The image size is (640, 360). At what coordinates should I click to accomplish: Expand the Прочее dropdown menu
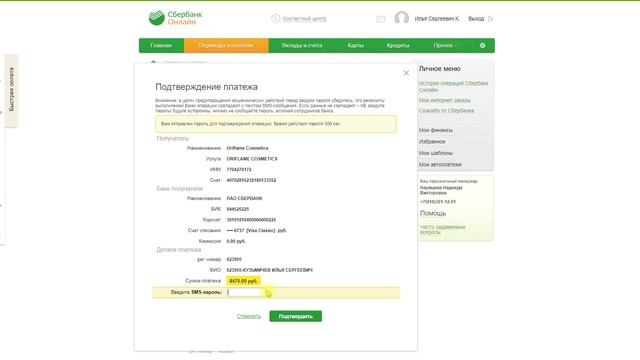coord(445,45)
